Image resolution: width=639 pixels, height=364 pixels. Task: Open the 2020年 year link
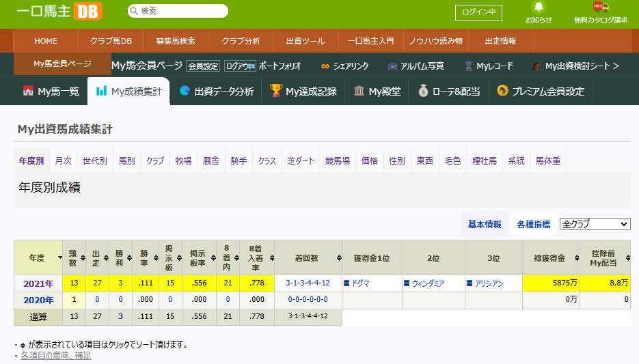(x=38, y=300)
